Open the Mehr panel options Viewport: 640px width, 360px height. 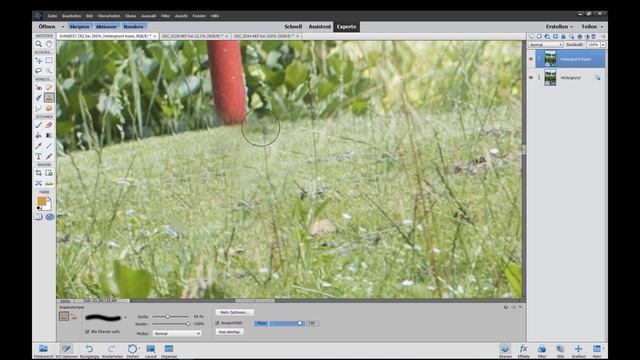point(597,351)
